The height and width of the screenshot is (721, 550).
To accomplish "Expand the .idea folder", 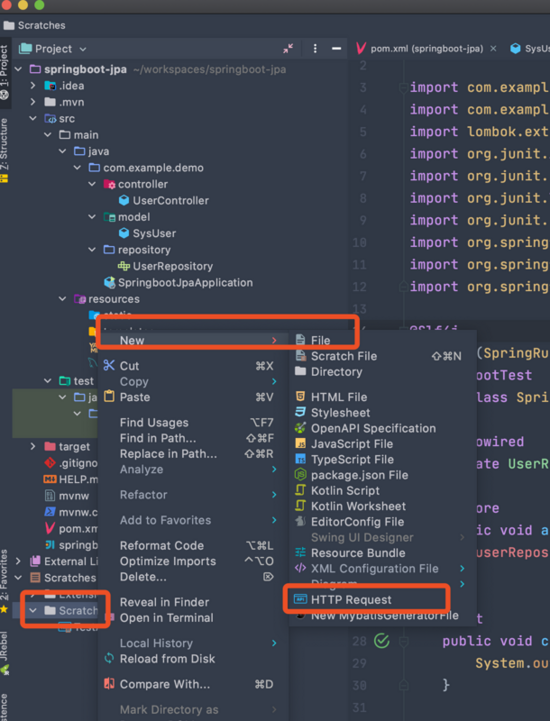I will (33, 86).
